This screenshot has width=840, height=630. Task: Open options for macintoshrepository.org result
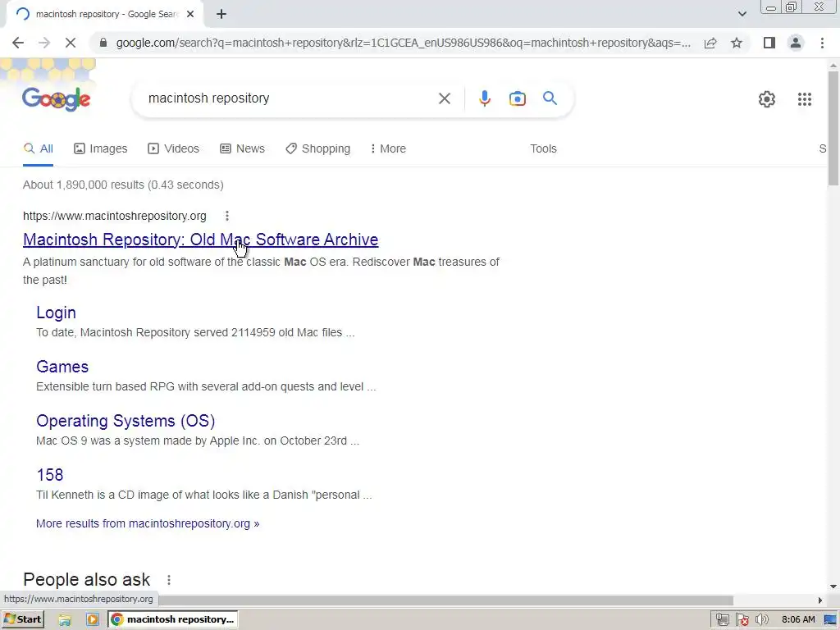(227, 216)
